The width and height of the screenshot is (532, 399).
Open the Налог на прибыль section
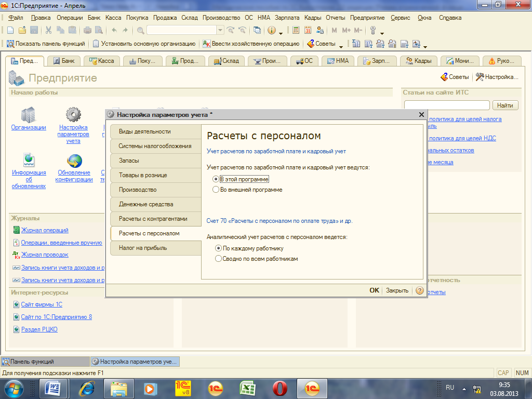tap(156, 248)
